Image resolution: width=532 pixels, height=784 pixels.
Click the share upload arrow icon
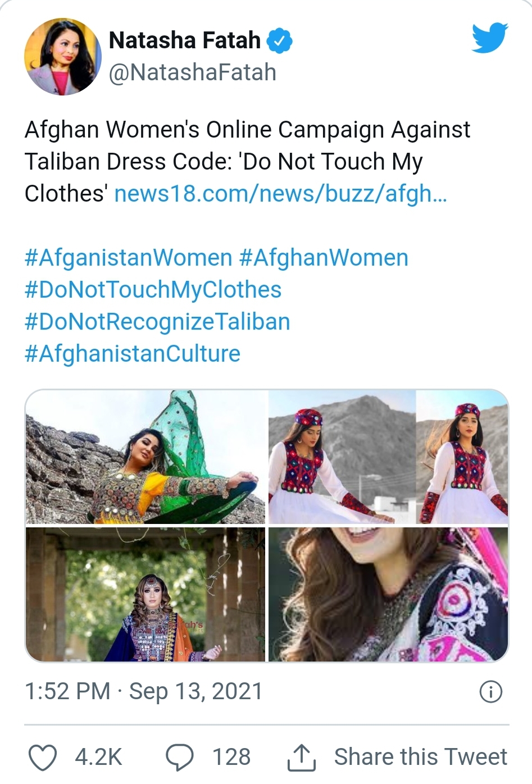(x=302, y=757)
